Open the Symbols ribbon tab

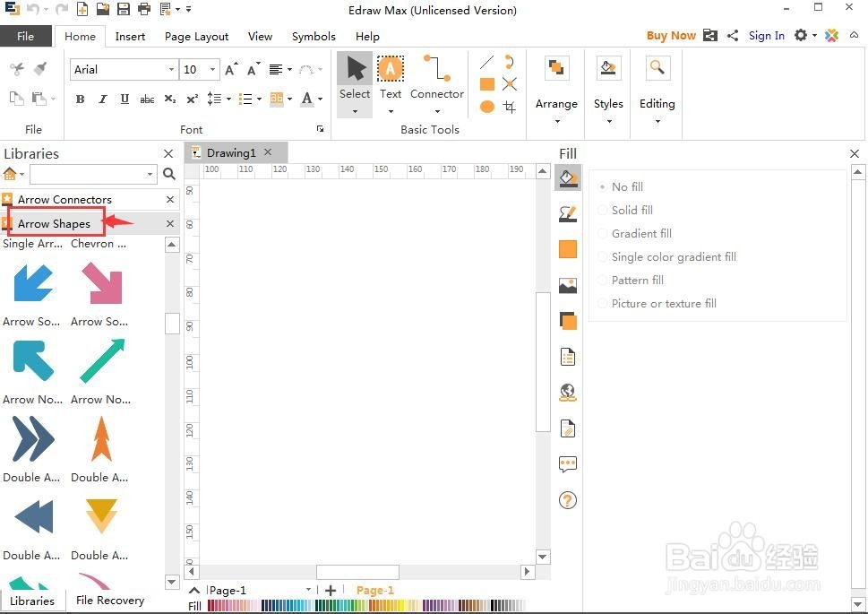pyautogui.click(x=314, y=36)
